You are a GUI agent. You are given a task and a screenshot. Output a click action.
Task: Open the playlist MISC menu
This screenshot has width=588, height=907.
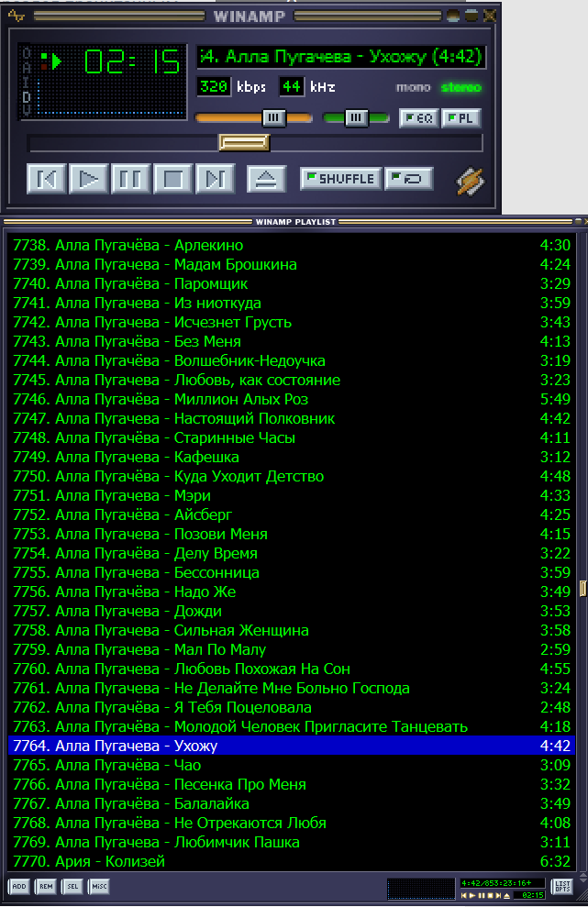click(x=98, y=886)
